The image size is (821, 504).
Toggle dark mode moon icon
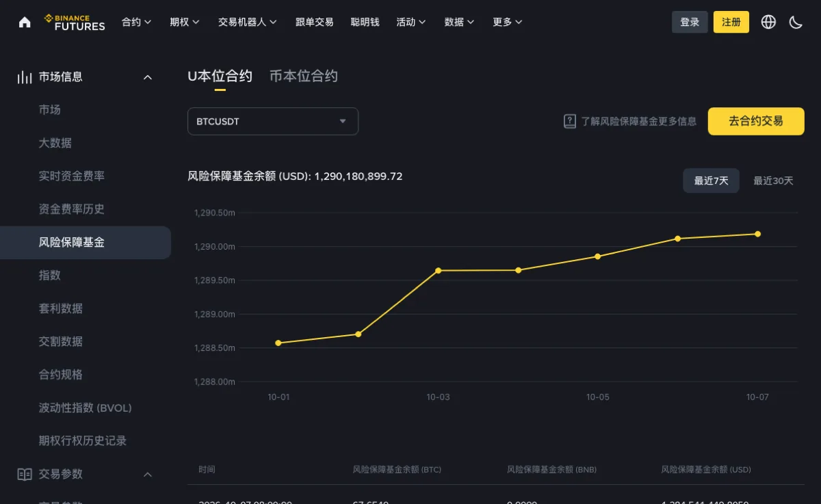tap(796, 22)
